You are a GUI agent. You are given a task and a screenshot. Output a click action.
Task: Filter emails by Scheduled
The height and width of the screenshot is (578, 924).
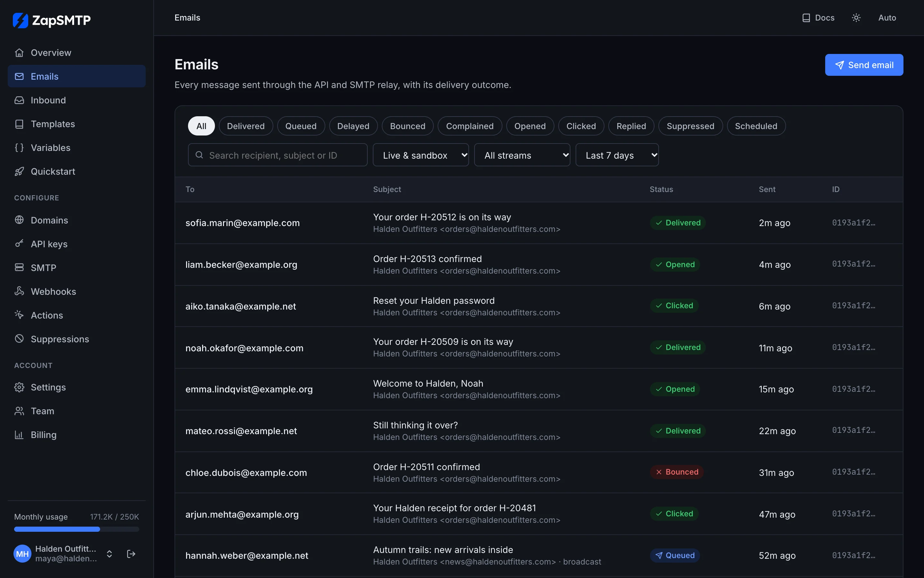pyautogui.click(x=756, y=126)
